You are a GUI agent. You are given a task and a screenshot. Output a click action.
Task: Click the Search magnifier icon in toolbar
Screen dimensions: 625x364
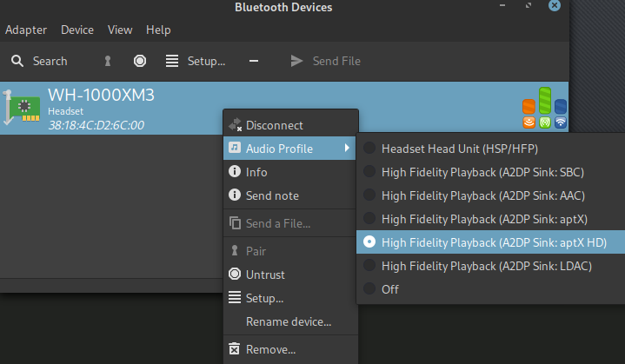(17, 61)
